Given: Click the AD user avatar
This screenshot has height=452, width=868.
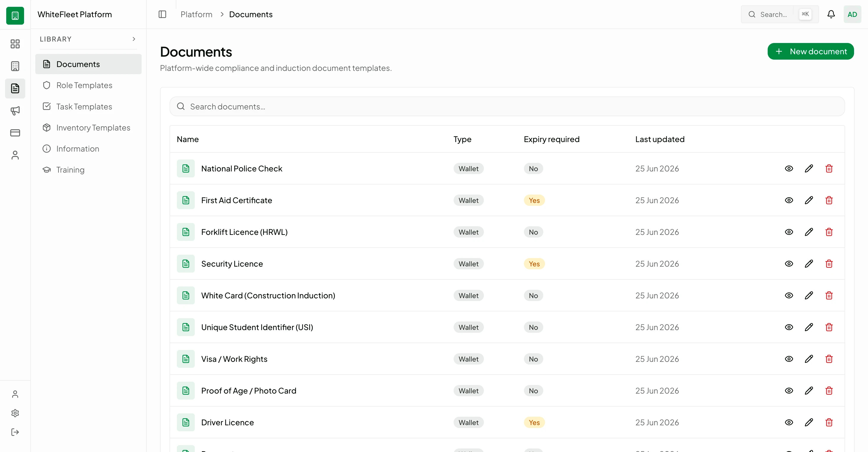Looking at the screenshot, I should pos(852,14).
